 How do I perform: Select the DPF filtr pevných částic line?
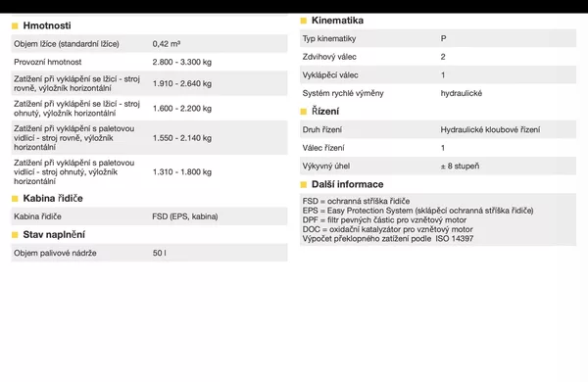pos(384,219)
